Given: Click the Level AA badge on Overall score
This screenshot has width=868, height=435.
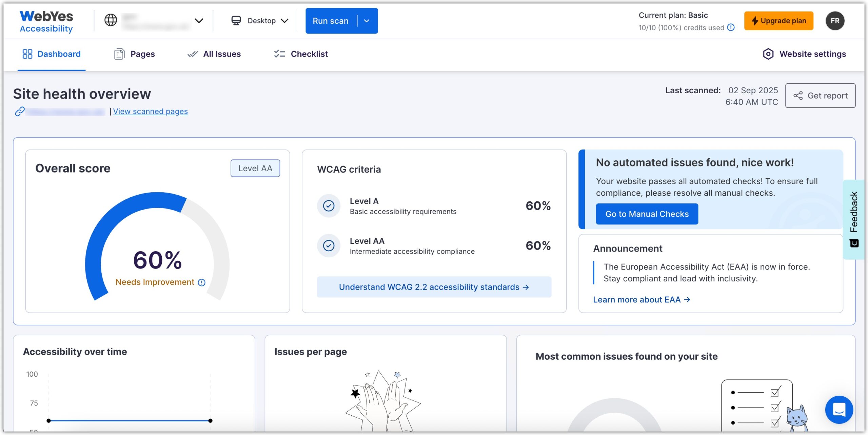Looking at the screenshot, I should pos(255,168).
